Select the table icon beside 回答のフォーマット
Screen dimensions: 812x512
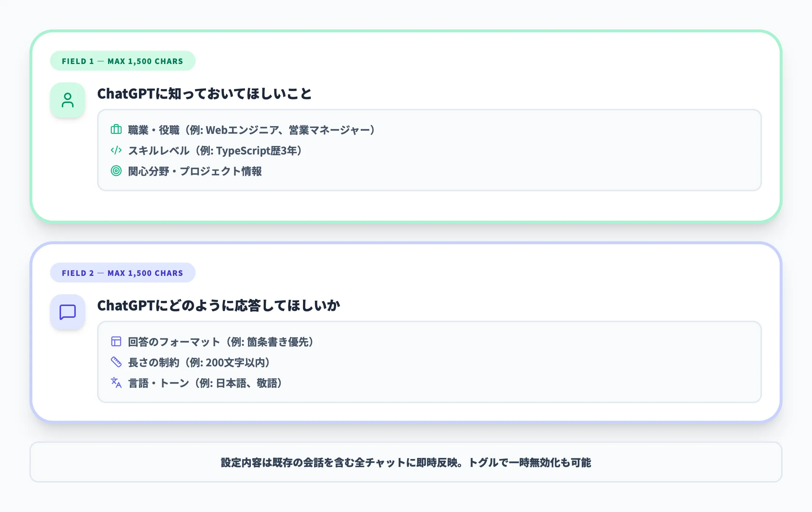[x=116, y=342]
